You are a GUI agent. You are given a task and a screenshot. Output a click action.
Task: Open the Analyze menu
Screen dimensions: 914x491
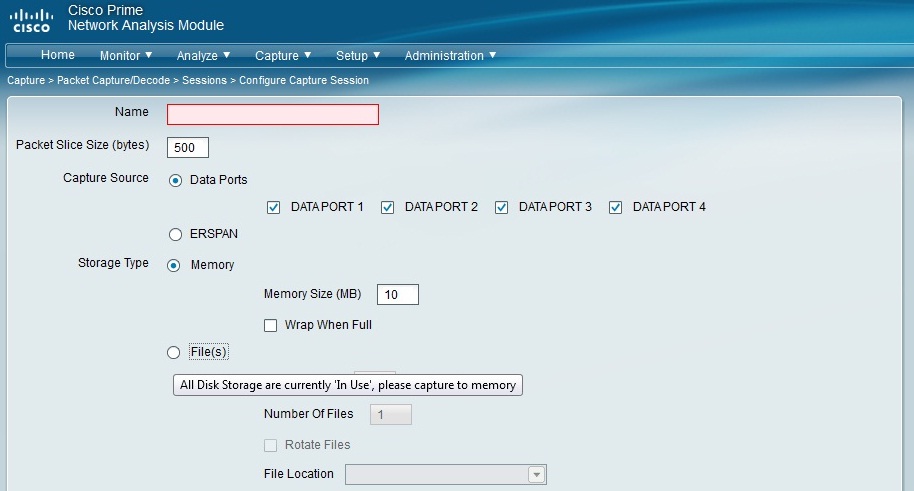[203, 55]
